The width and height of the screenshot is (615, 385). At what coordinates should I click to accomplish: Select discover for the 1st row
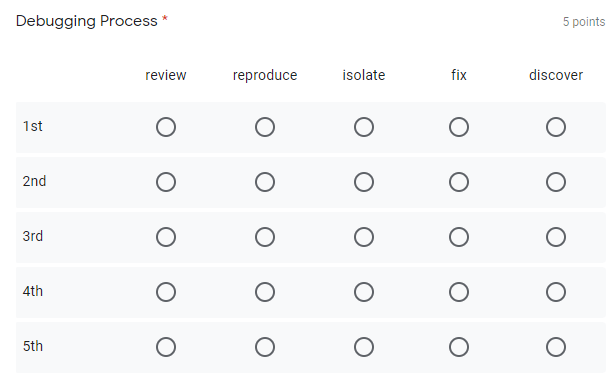click(556, 127)
